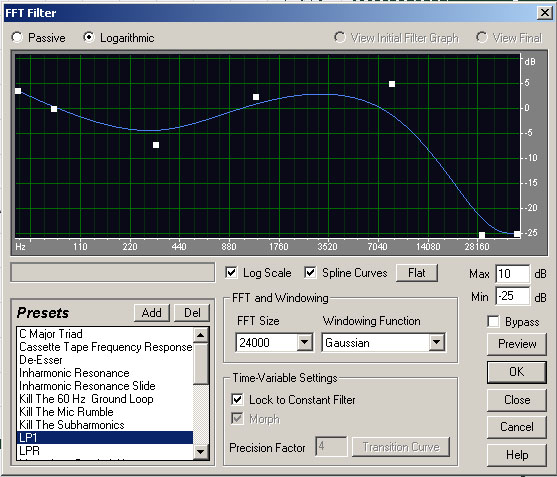557x477 pixels.
Task: Disable Lock to Constant Filter
Action: 237,399
